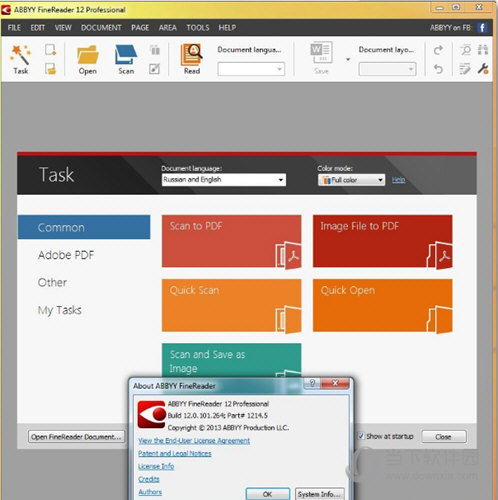
Task: Open the VIEW menu
Action: (x=63, y=28)
